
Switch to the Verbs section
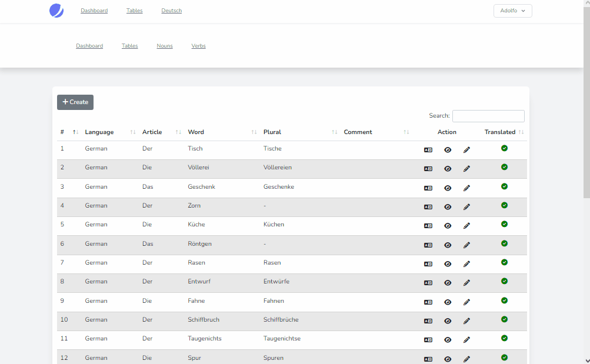pos(198,45)
